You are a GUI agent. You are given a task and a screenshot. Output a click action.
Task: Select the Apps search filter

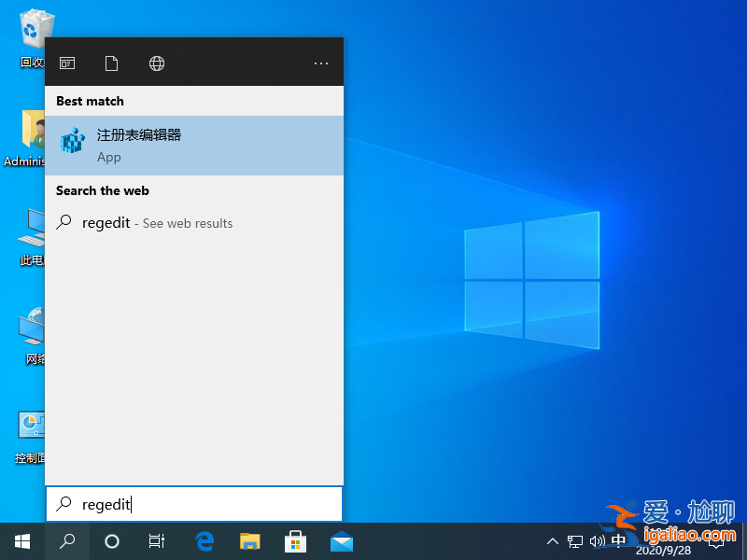[67, 63]
